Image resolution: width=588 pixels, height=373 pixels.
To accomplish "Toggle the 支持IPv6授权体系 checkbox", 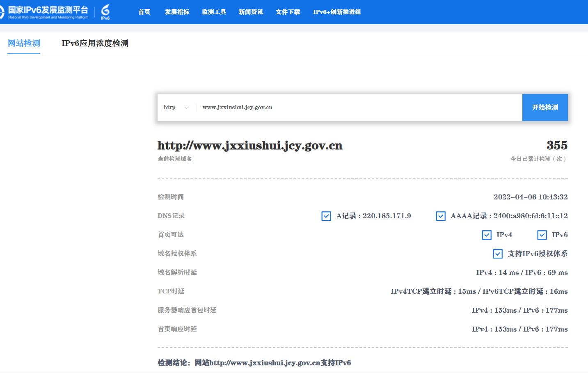I will pyautogui.click(x=498, y=254).
